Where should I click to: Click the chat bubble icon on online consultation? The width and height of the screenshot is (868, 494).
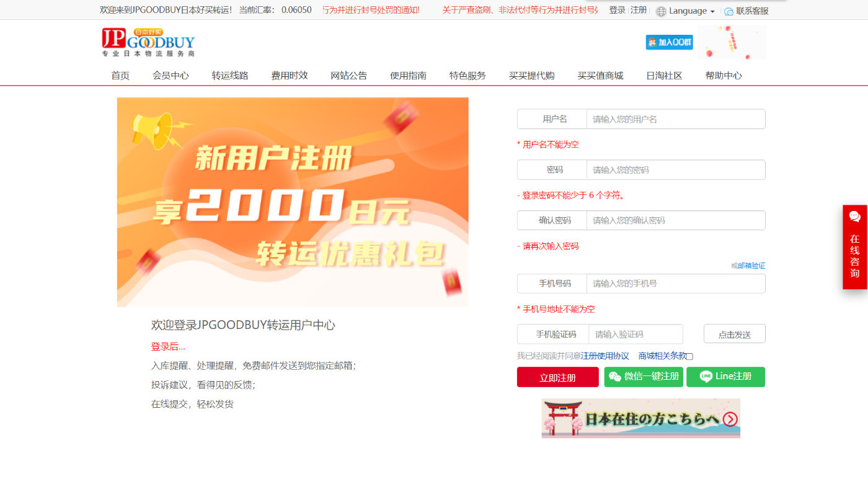tap(855, 217)
